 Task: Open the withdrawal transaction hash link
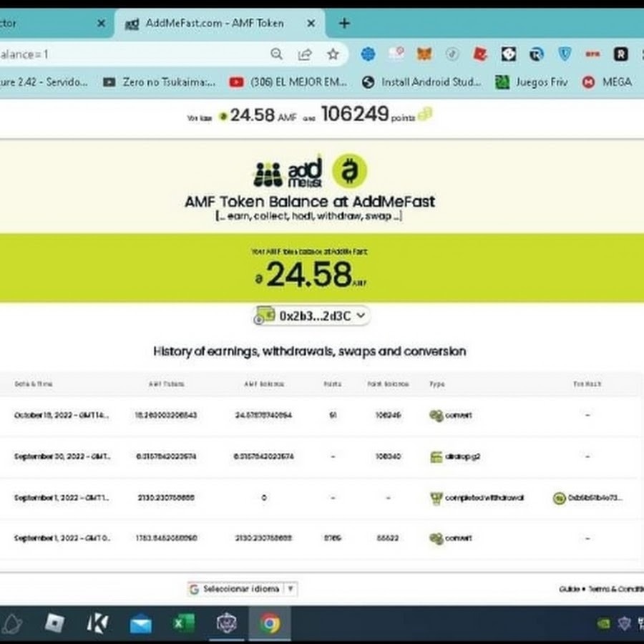coord(587,498)
